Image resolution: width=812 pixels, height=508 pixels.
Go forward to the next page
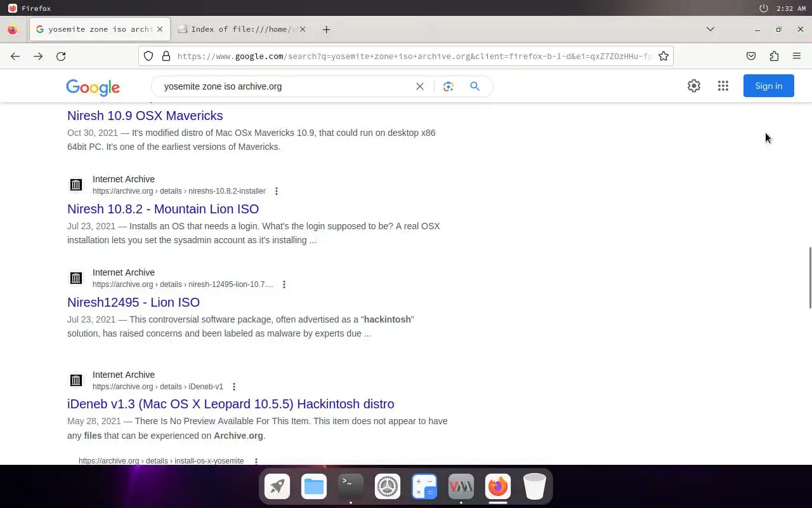click(38, 57)
